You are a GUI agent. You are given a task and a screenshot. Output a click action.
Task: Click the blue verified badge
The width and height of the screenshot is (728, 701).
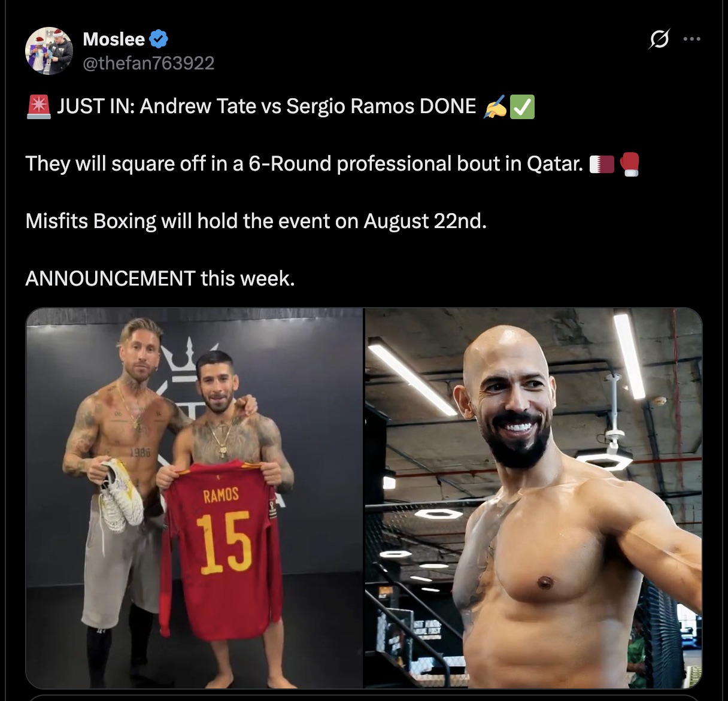(x=159, y=40)
